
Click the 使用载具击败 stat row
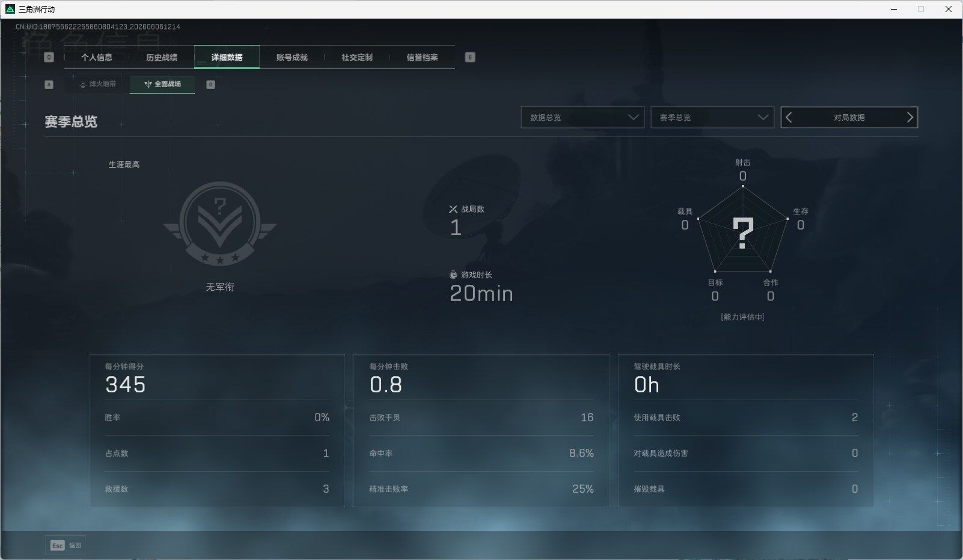click(746, 418)
